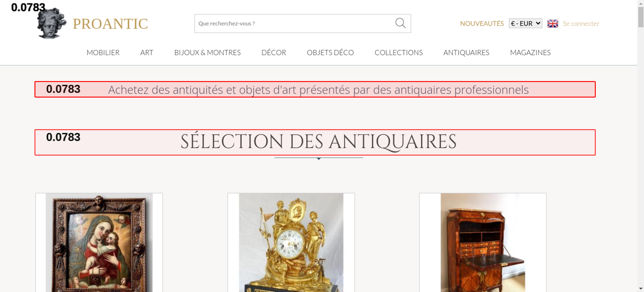
Task: Click the Se connecter login link
Action: click(581, 23)
